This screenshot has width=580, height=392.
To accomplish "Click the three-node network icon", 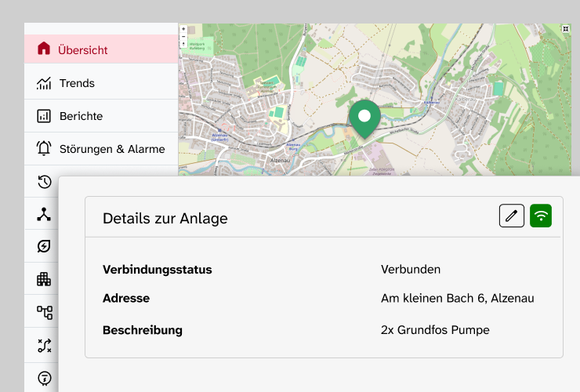I will coord(44,214).
